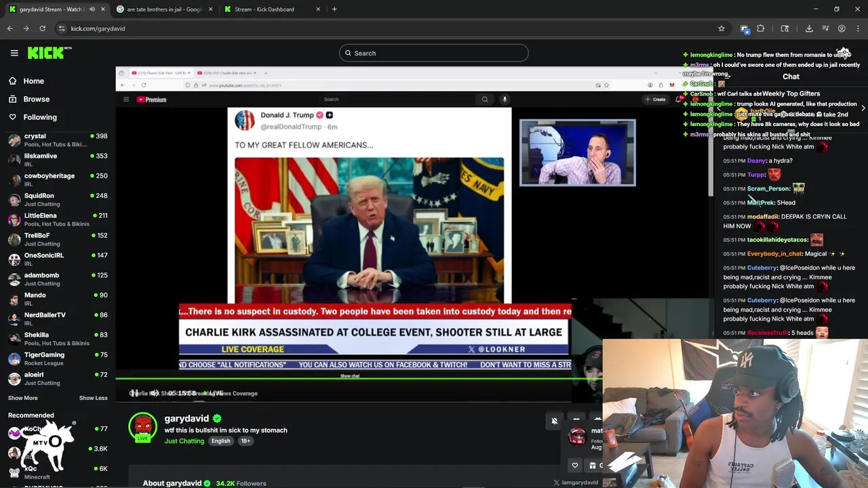Click the 18+ tag
868x488 pixels.
(245, 441)
